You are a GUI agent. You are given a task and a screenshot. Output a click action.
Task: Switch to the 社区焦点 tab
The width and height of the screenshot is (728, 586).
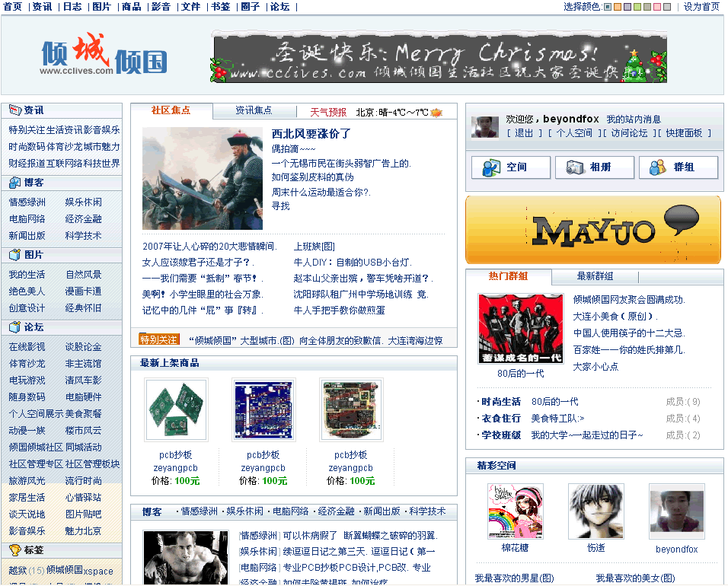(171, 110)
